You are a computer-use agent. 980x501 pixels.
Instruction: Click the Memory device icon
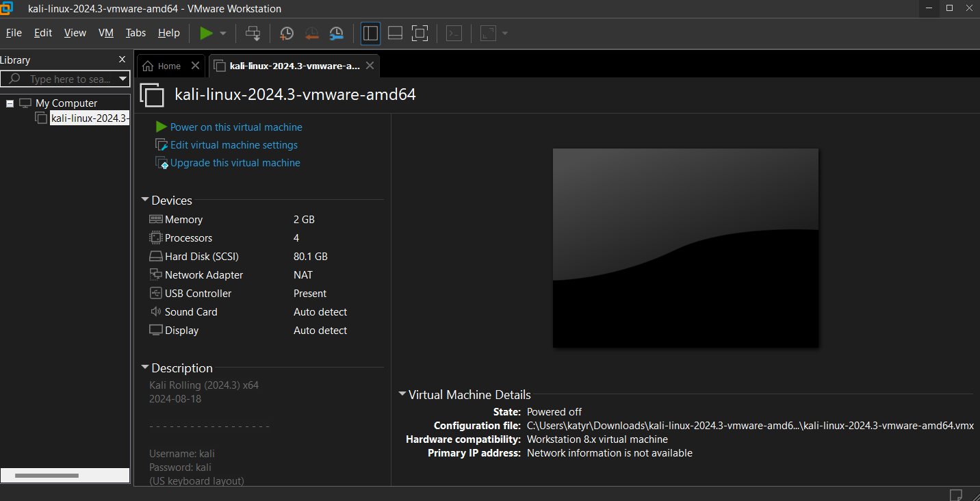[156, 219]
